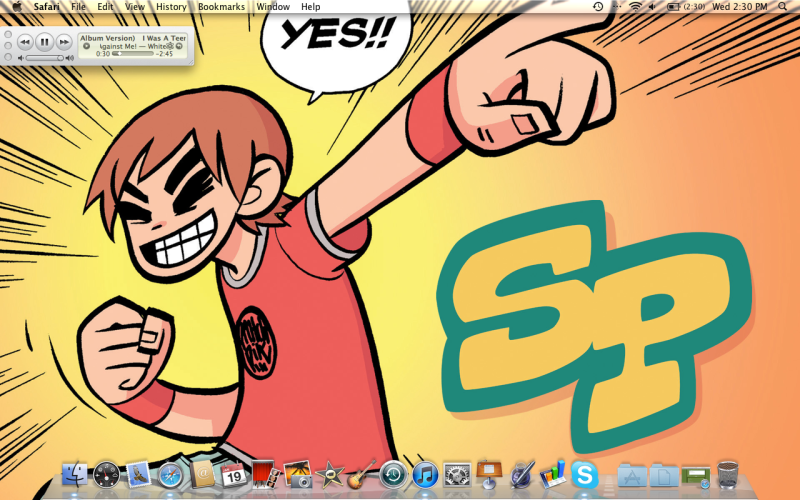Click iTunes music note in Dock

click(425, 474)
